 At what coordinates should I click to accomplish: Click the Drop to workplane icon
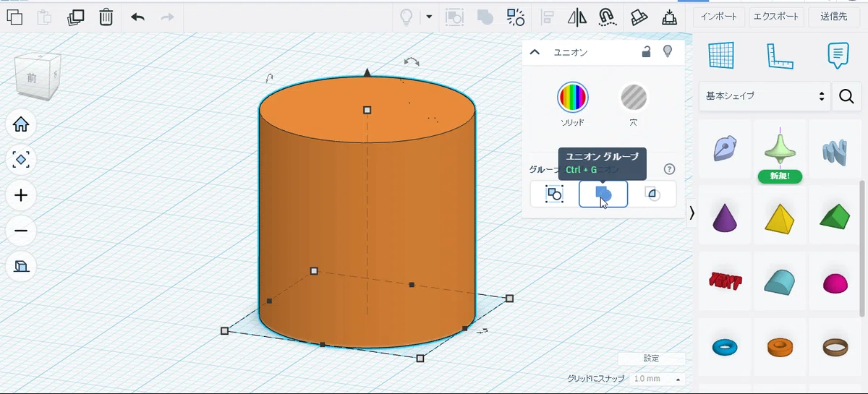pyautogui.click(x=669, y=17)
